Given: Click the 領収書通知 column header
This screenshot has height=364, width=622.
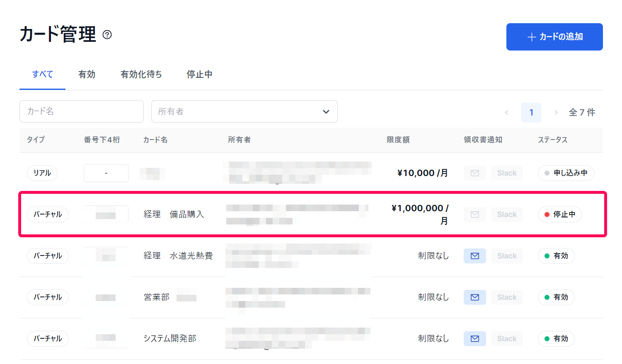Looking at the screenshot, I should click(x=483, y=140).
